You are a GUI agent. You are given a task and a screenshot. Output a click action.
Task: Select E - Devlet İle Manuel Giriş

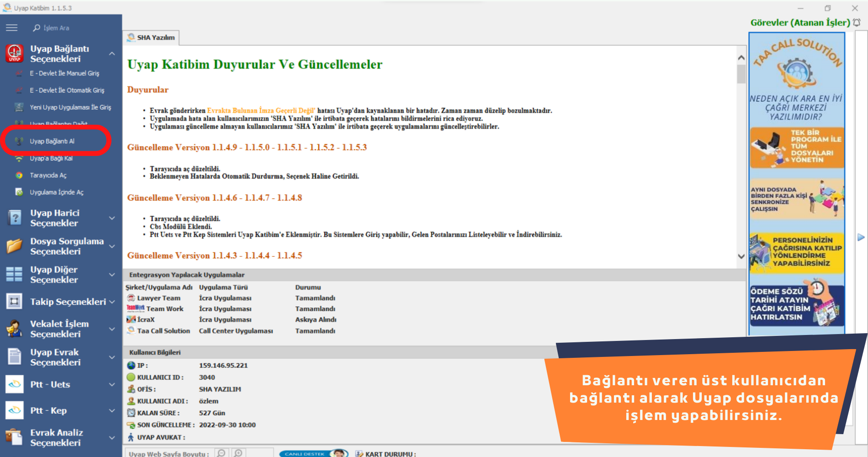pyautogui.click(x=64, y=73)
